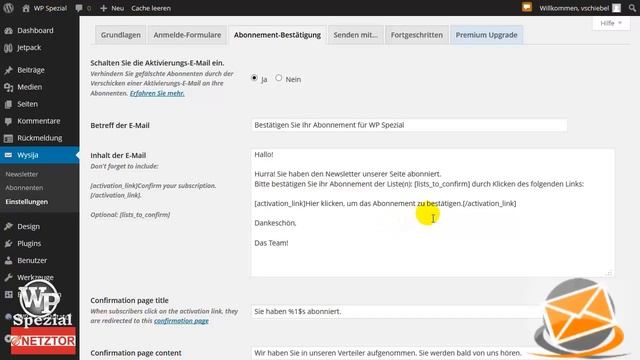This screenshot has height=360, width=640.
Task: Click the Benutzer user icon
Action: click(8, 261)
